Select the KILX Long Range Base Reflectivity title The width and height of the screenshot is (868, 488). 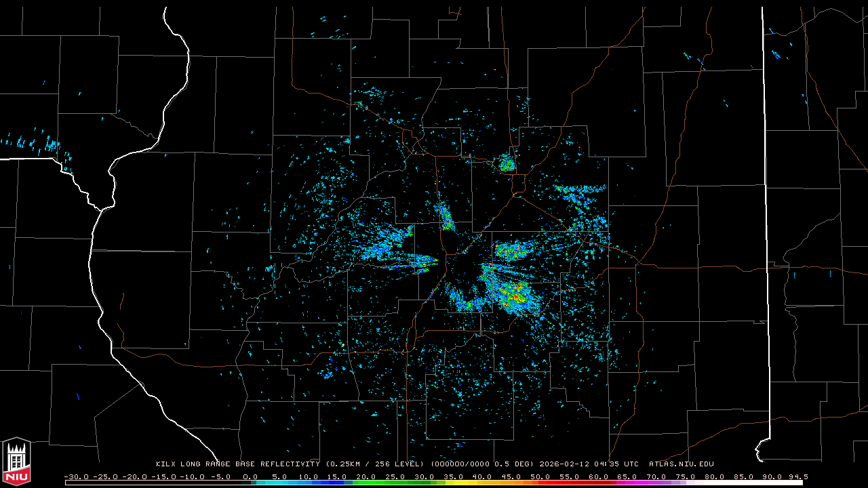(238, 464)
